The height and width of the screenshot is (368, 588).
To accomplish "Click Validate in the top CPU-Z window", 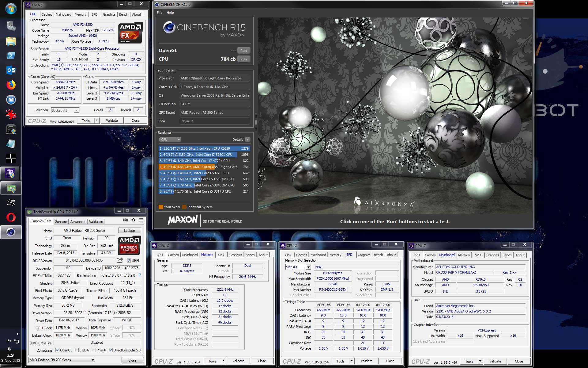I will [112, 121].
